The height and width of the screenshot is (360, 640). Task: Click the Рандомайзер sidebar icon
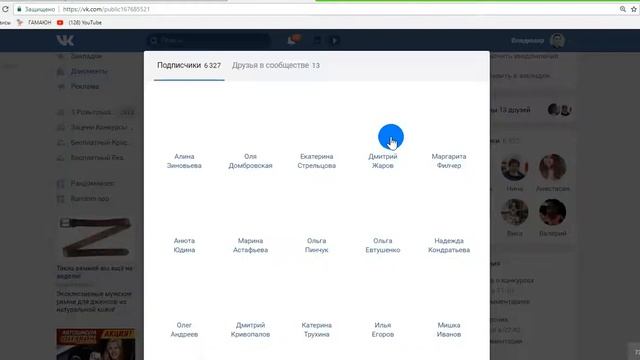click(61, 184)
